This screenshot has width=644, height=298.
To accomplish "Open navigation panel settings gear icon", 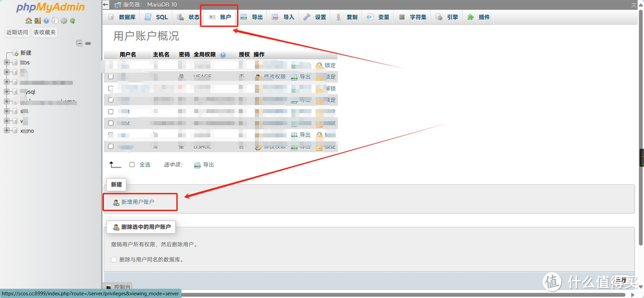I will [64, 20].
